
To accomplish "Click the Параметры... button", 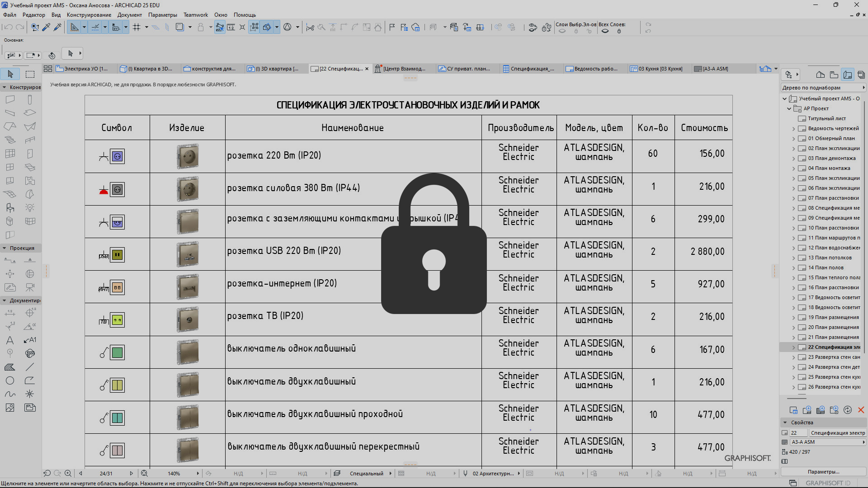I will click(x=823, y=472).
